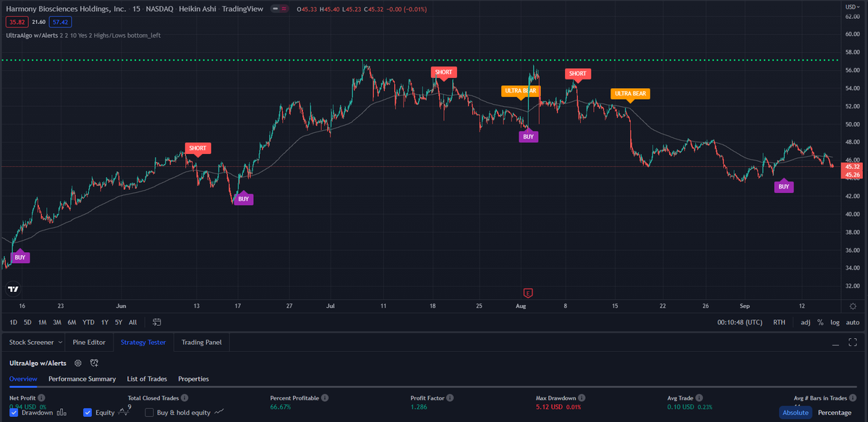The width and height of the screenshot is (868, 422).
Task: Click the alert icon next to the strategy gear
Action: coord(94,363)
